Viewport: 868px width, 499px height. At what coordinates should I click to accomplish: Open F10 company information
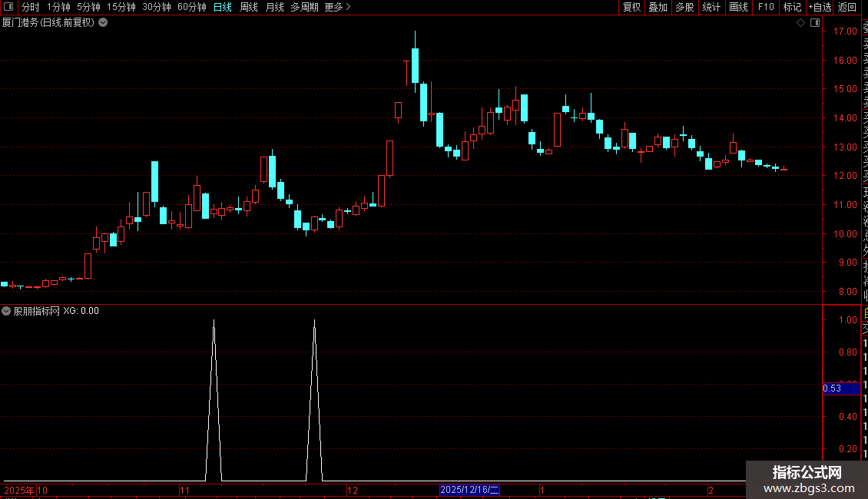[766, 7]
